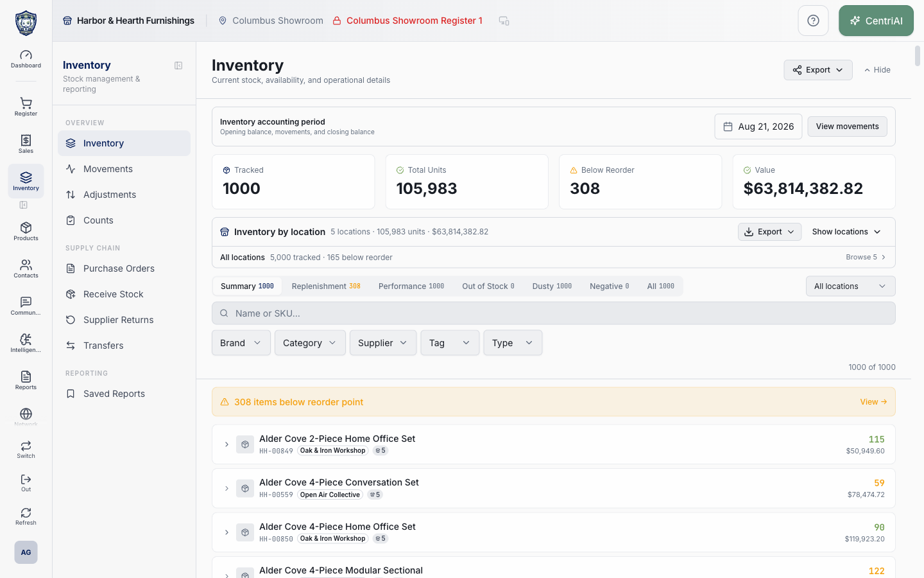Select the Out of Stock tab
Screen dimensions: 924x578
pyautogui.click(x=488, y=286)
